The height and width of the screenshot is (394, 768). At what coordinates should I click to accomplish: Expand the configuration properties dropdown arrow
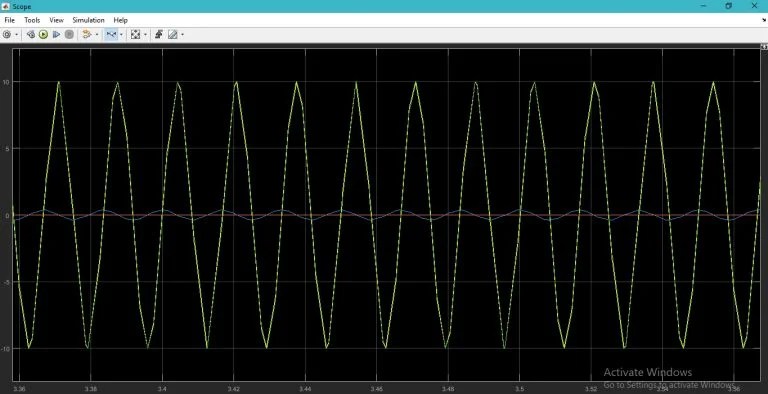(x=16, y=34)
